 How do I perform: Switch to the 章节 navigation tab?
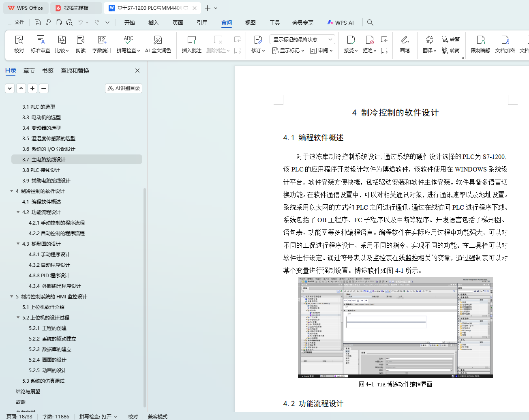[29, 71]
